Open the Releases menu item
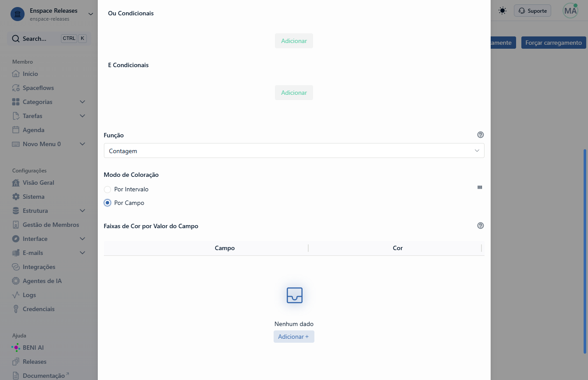This screenshot has width=588, height=380. click(35, 362)
